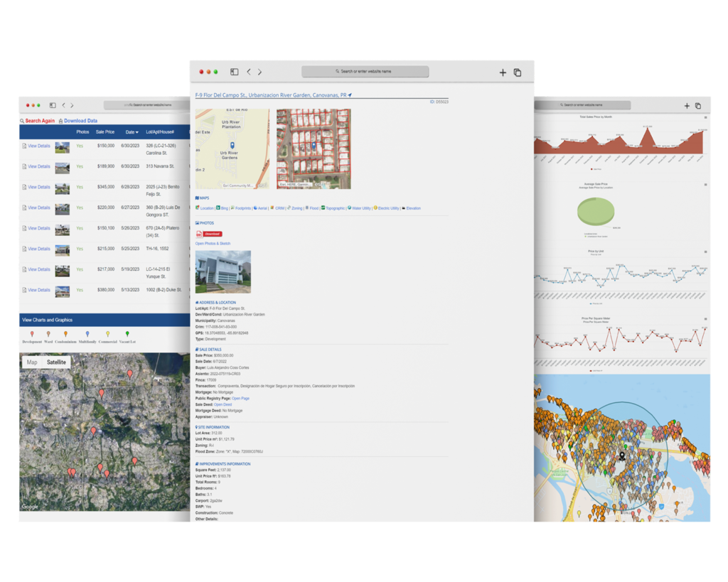Screen dimensions: 728x582
Task: Click the back arrow in the center browser
Action: pyautogui.click(x=248, y=72)
